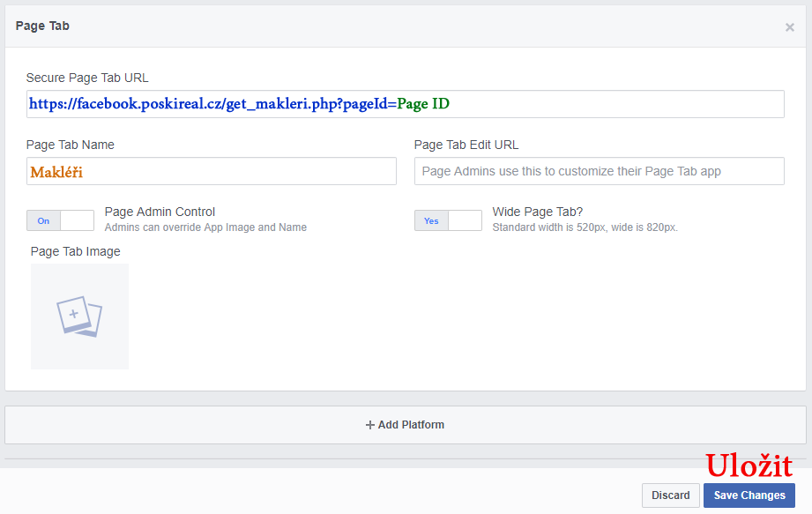Click the 'Secure Page Tab URL' label

coord(87,78)
